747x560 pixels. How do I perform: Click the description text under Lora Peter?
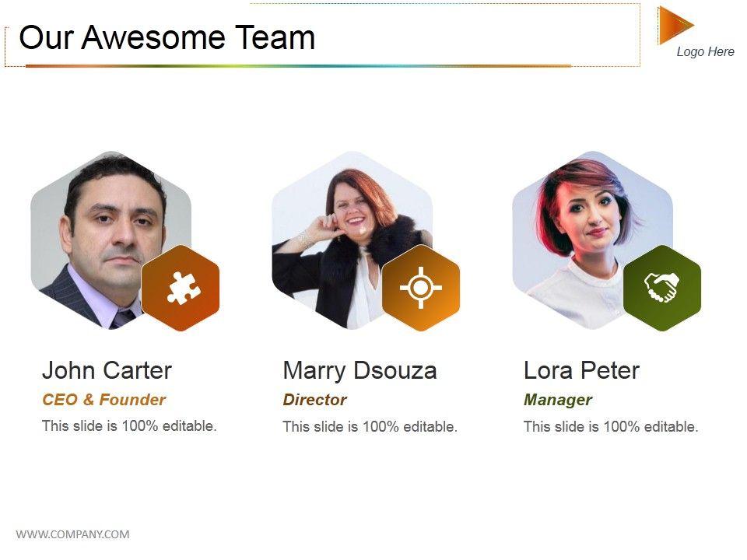pyautogui.click(x=611, y=426)
